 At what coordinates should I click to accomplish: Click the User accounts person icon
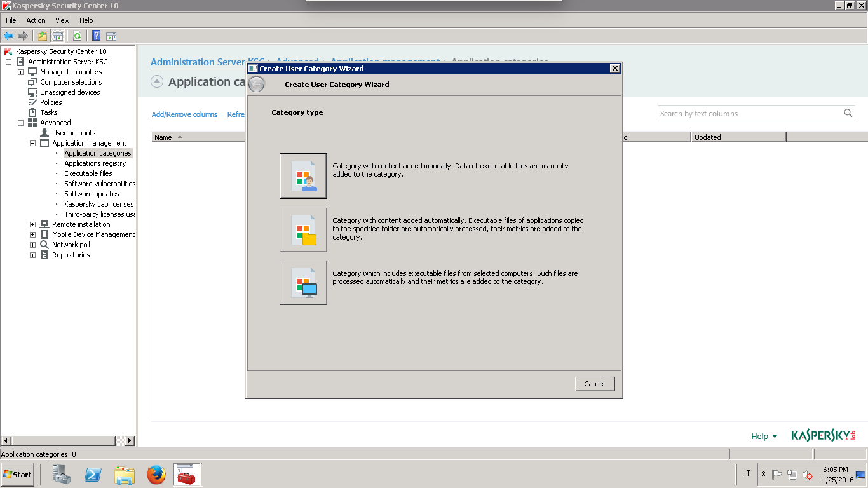click(x=44, y=133)
